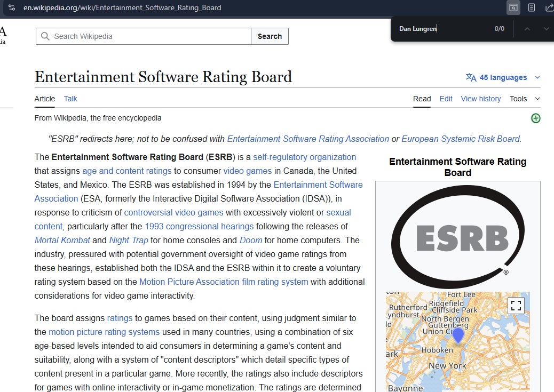This screenshot has width=554, height=392.
Task: Focus the Search Wikipedia input field
Action: point(144,36)
